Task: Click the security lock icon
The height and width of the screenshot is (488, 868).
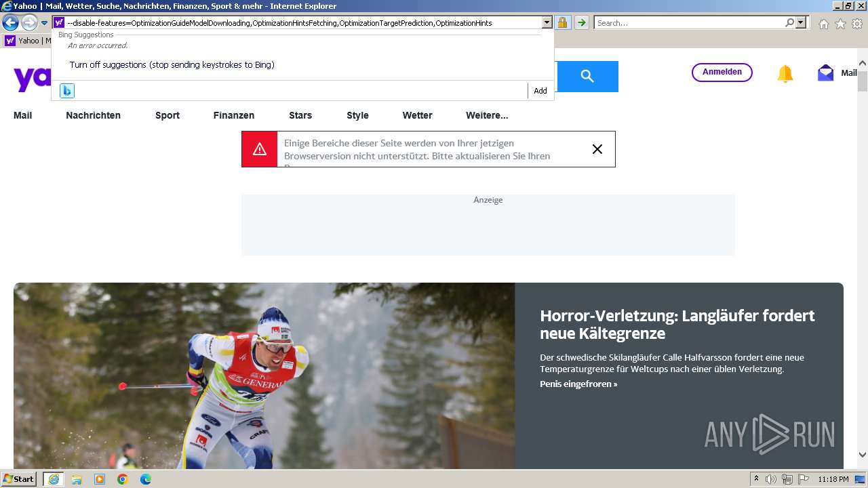Action: [x=562, y=22]
